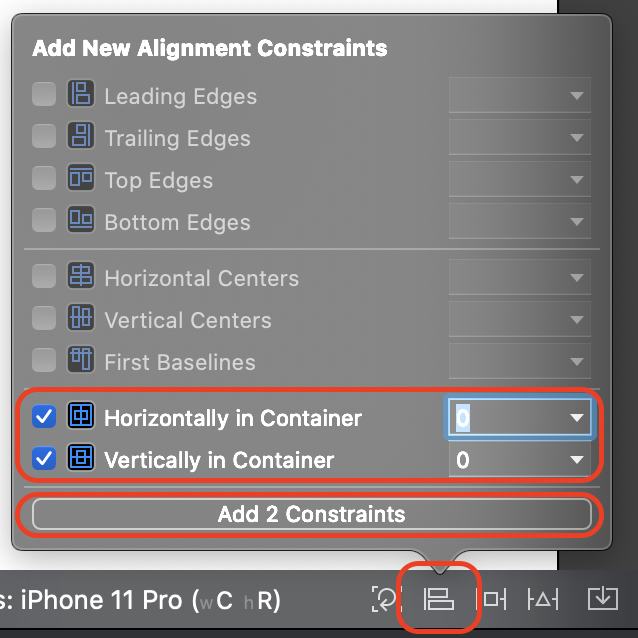Click the Leading Edges alignment icon
The image size is (638, 638).
pyautogui.click(x=81, y=93)
